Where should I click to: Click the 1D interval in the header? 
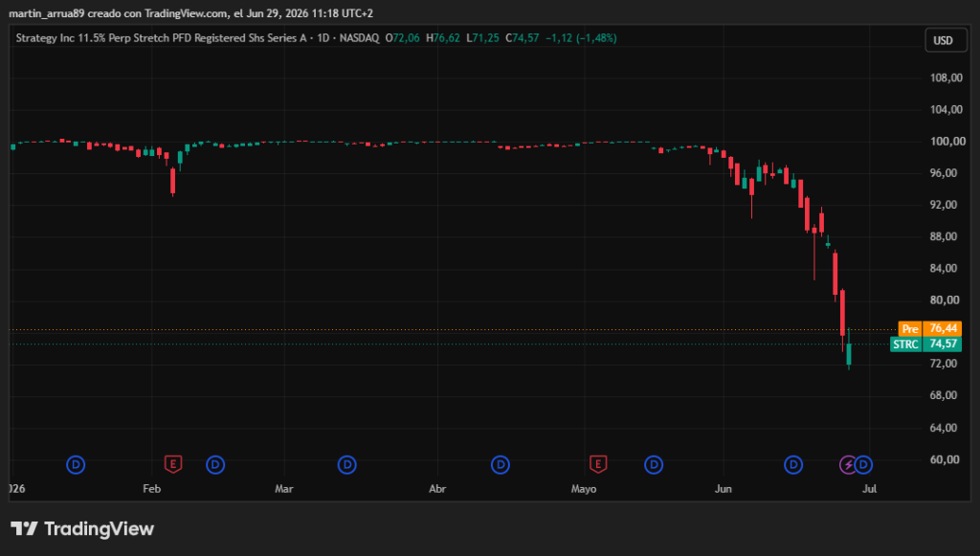click(x=323, y=38)
